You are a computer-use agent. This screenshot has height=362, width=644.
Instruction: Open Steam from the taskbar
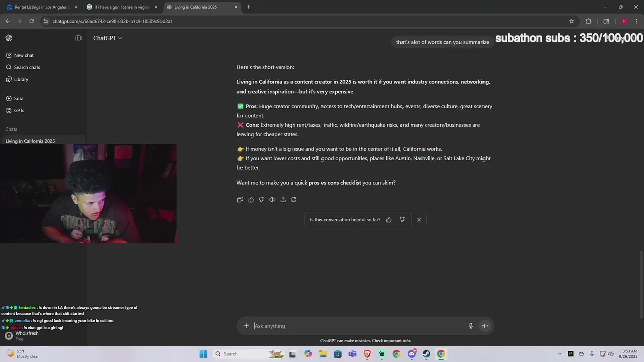pyautogui.click(x=426, y=354)
